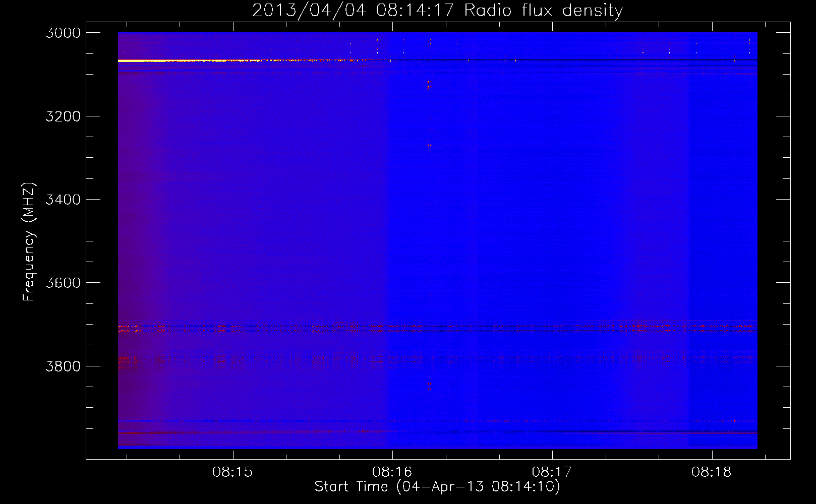This screenshot has height=504, width=816.
Task: Click the 08:16 time axis label
Action: [392, 472]
